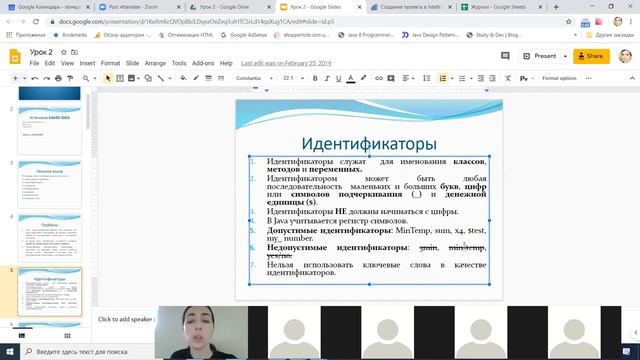Print the presentation with the printer icon
The image size is (640, 360).
pos(58,78)
